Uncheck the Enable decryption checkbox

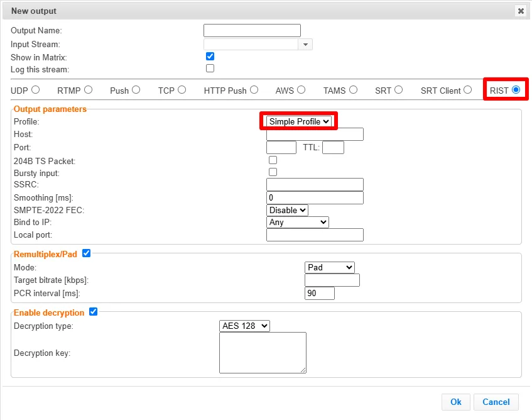click(94, 312)
